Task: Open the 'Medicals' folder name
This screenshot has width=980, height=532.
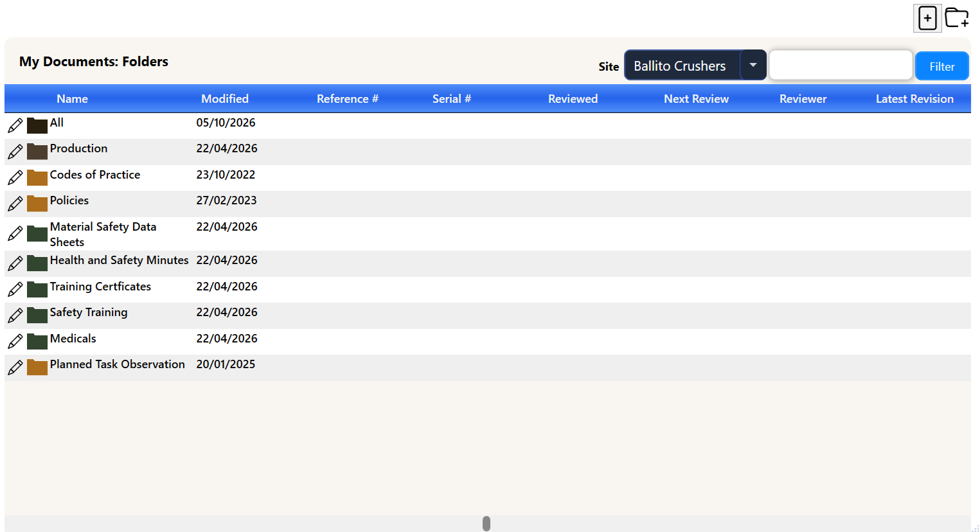Action: tap(73, 339)
